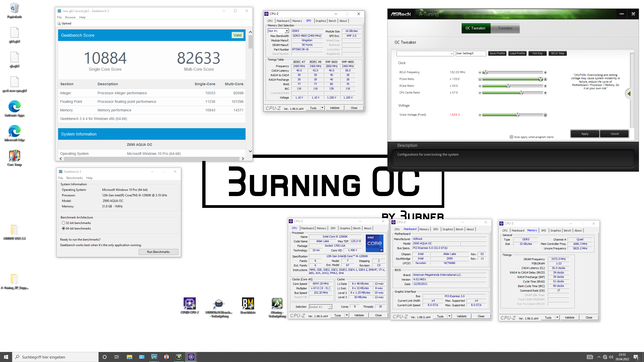Open Tools dropdown arrow in CPU-Z SPD window
This screenshot has height=362, width=644.
[x=322, y=108]
